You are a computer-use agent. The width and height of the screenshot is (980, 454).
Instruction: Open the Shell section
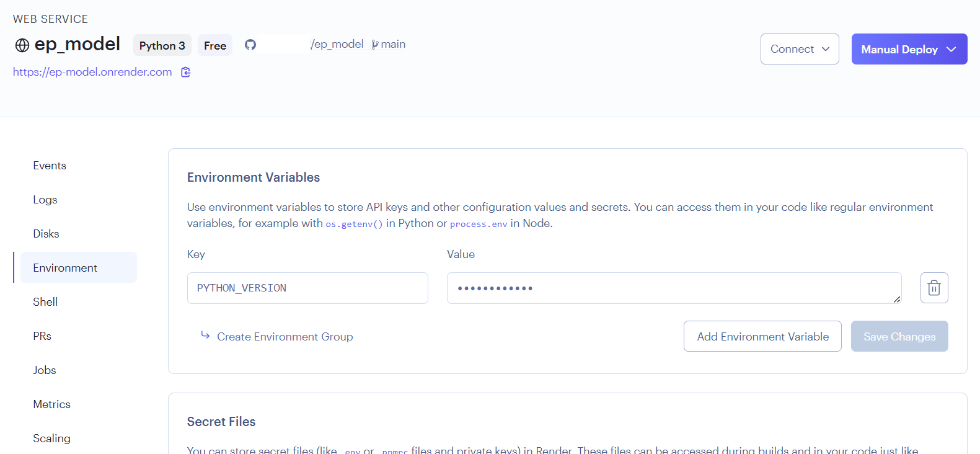tap(45, 302)
